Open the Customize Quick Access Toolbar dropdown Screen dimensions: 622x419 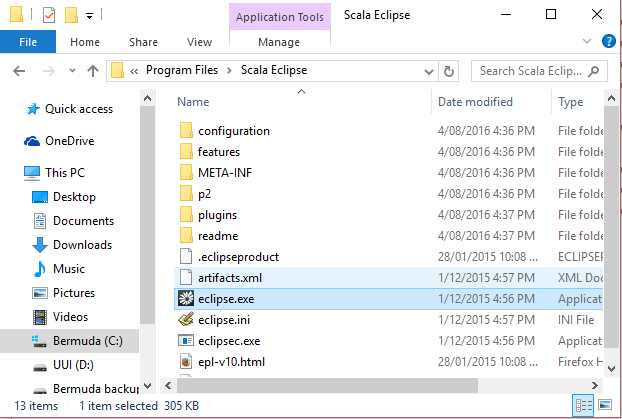(90, 16)
